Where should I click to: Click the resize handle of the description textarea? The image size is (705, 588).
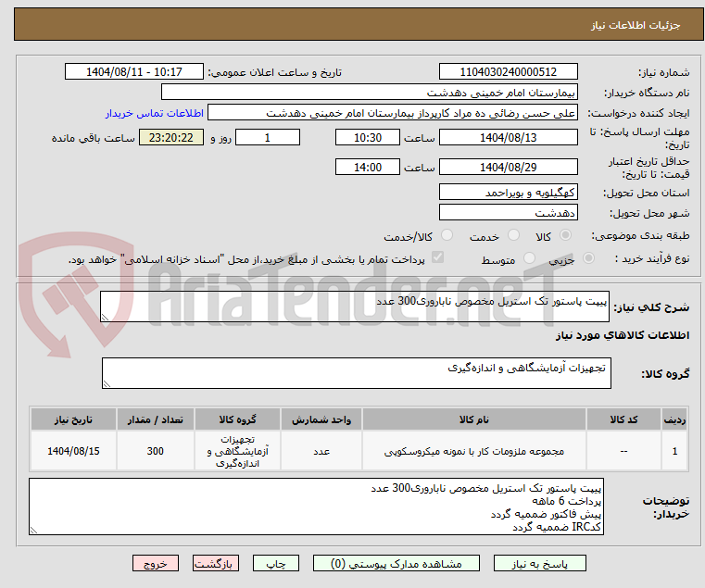[x=106, y=317]
